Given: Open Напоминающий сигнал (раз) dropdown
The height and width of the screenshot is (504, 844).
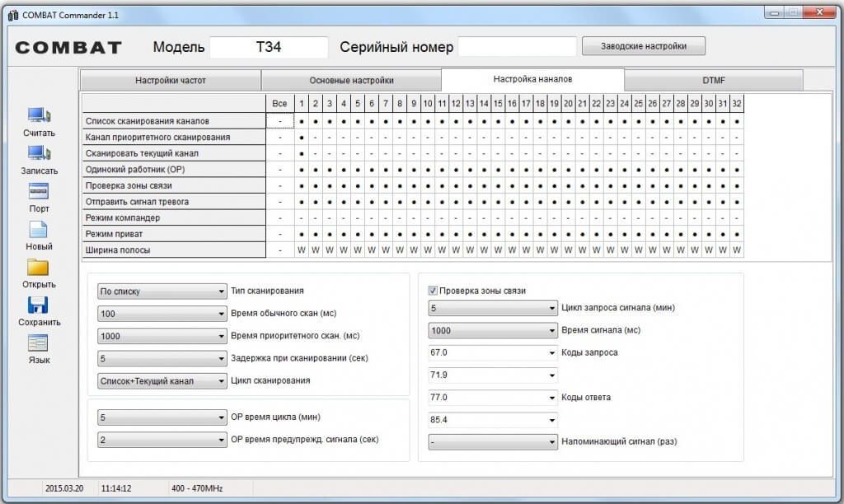Looking at the screenshot, I should (493, 442).
